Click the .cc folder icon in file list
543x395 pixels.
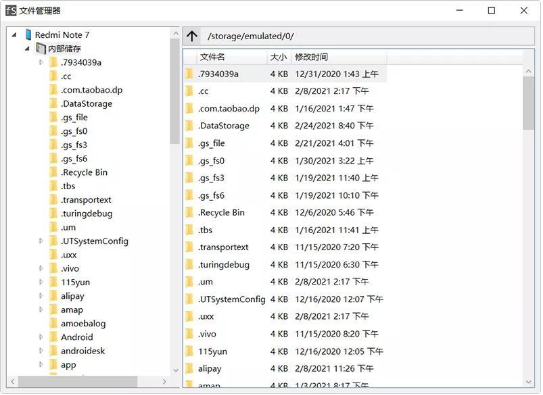click(189, 91)
